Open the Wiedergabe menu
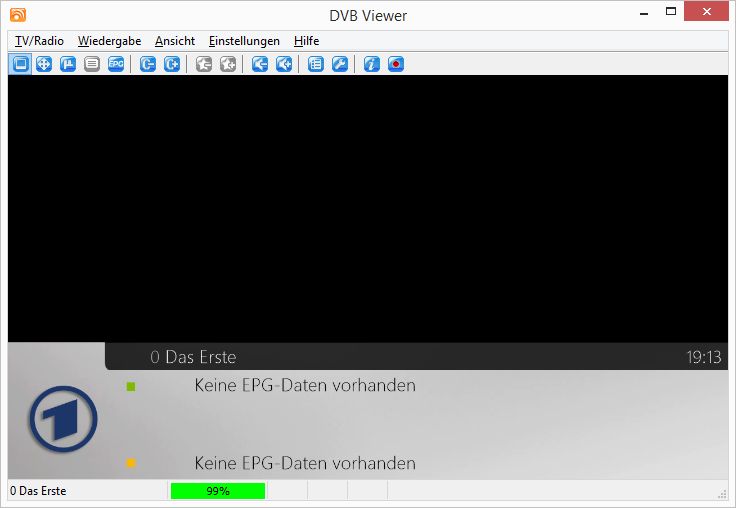Image resolution: width=736 pixels, height=508 pixels. 109,41
